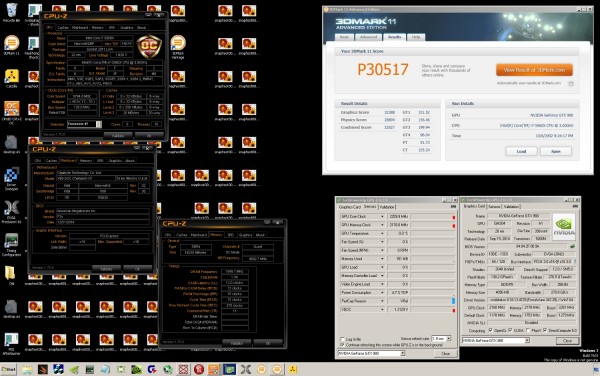600x376 pixels.
Task: Open the 3DMark 11 desktop shortcut
Action: coord(12,45)
